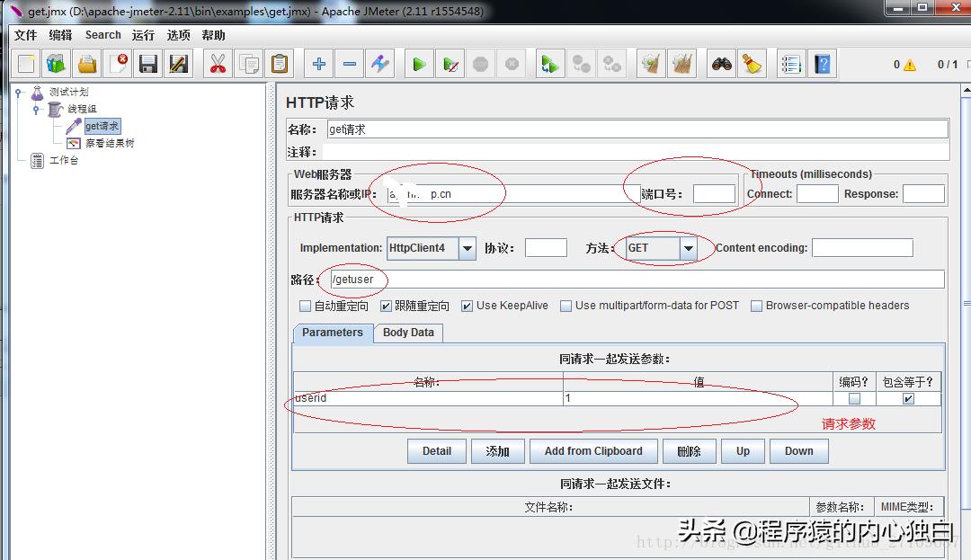This screenshot has width=971, height=560.
Task: Open the Search menu
Action: pyautogui.click(x=102, y=34)
